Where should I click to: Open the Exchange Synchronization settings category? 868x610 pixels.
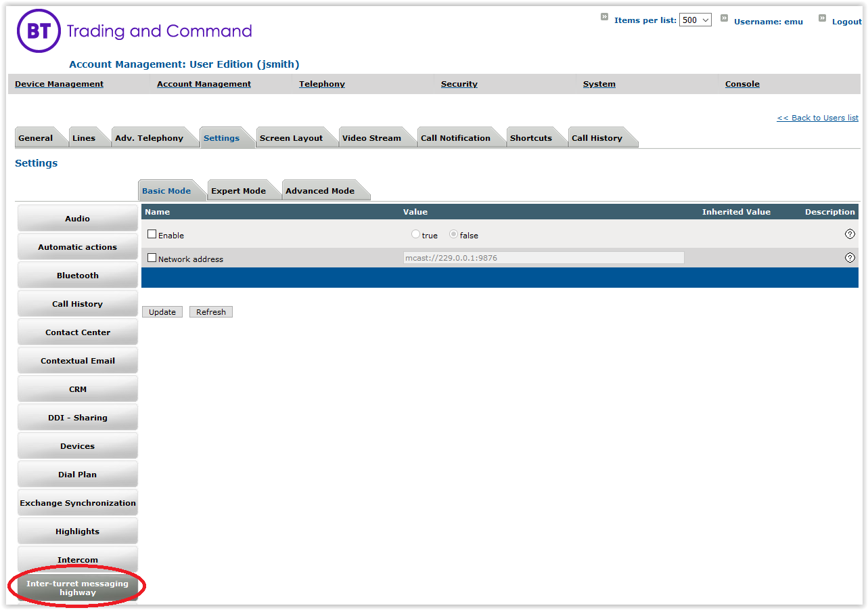[78, 503]
